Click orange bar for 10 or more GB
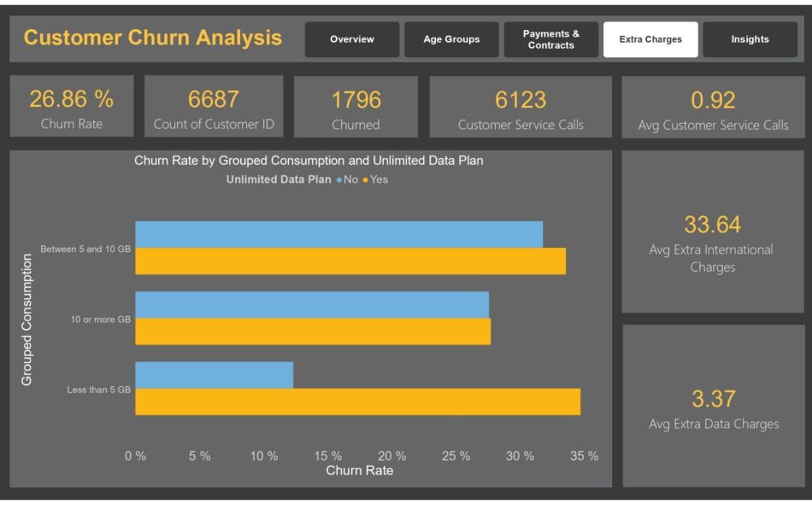 click(313, 332)
